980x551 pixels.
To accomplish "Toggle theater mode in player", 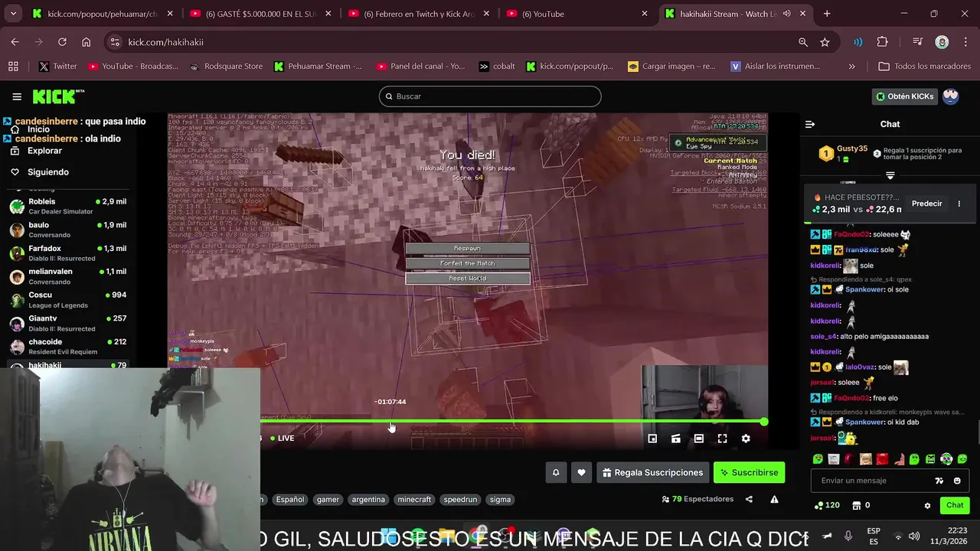I will pos(699,439).
